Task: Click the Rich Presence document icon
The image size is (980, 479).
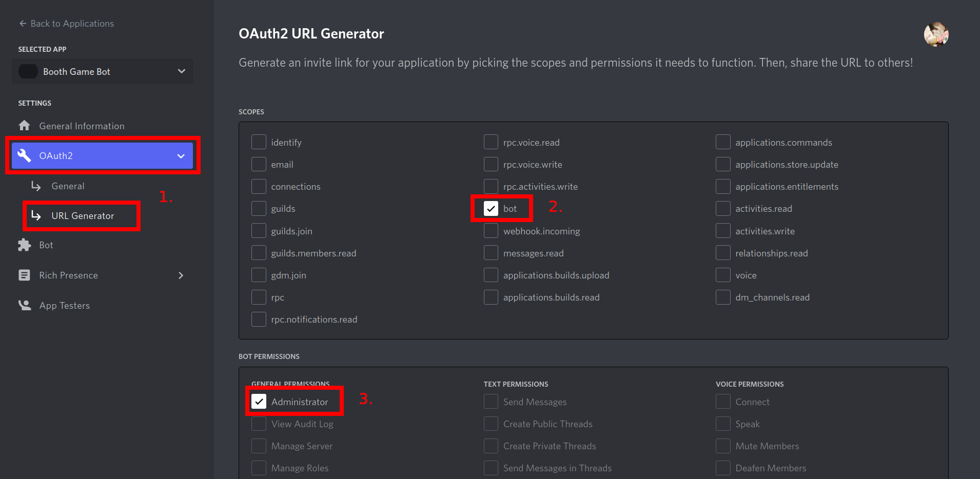Action: pos(24,275)
